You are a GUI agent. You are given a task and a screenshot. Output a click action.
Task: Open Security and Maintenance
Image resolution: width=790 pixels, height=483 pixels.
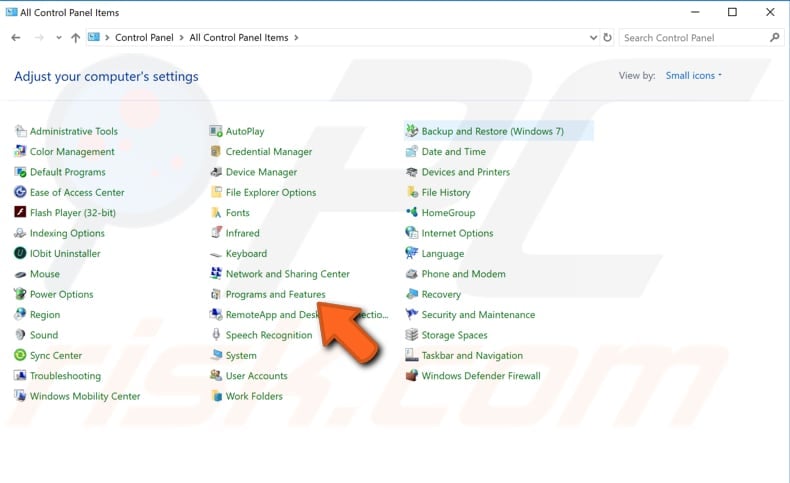[478, 315]
